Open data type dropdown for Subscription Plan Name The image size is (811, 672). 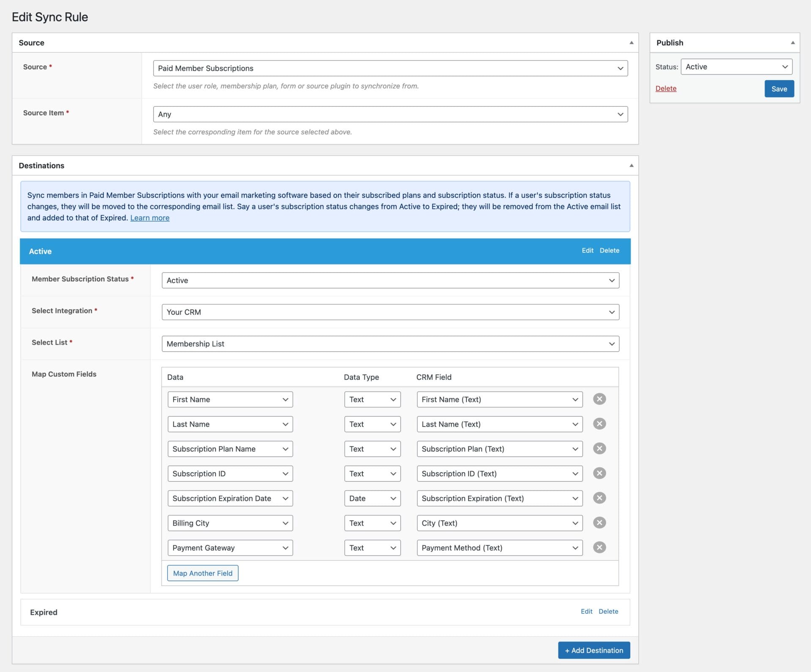coord(372,449)
